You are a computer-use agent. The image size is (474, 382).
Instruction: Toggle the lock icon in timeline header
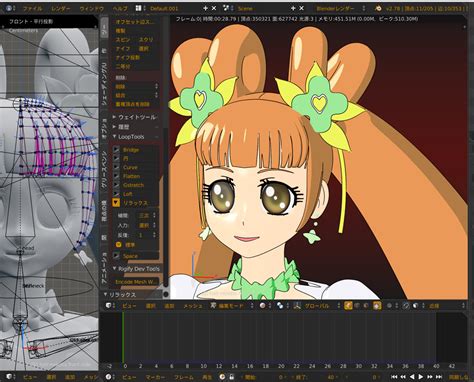(x=231, y=377)
